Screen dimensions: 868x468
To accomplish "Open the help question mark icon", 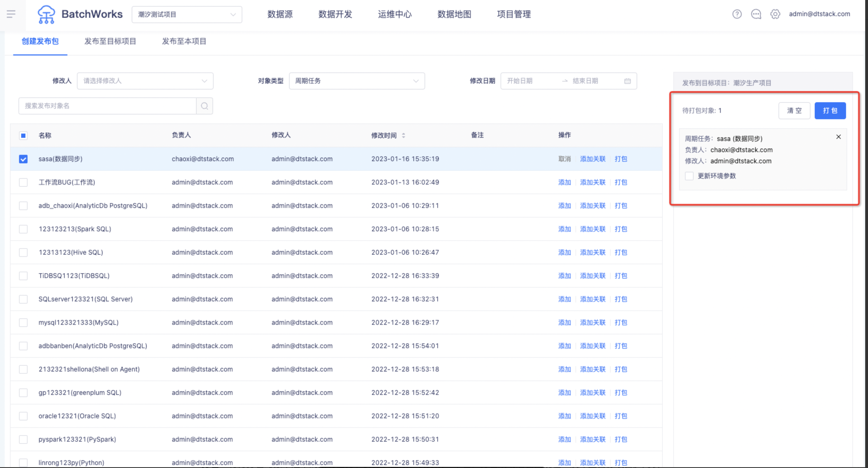I will tap(737, 14).
